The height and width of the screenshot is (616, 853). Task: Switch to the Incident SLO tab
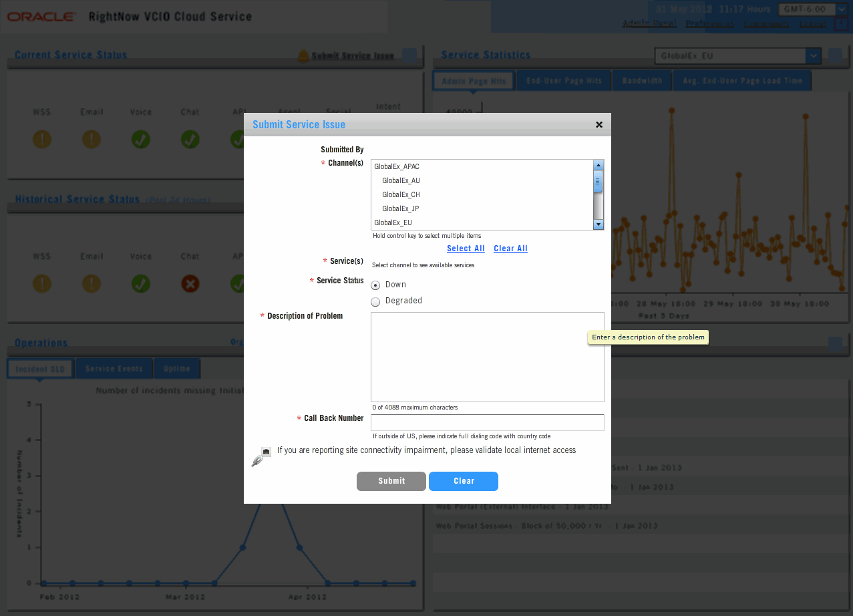click(x=40, y=369)
